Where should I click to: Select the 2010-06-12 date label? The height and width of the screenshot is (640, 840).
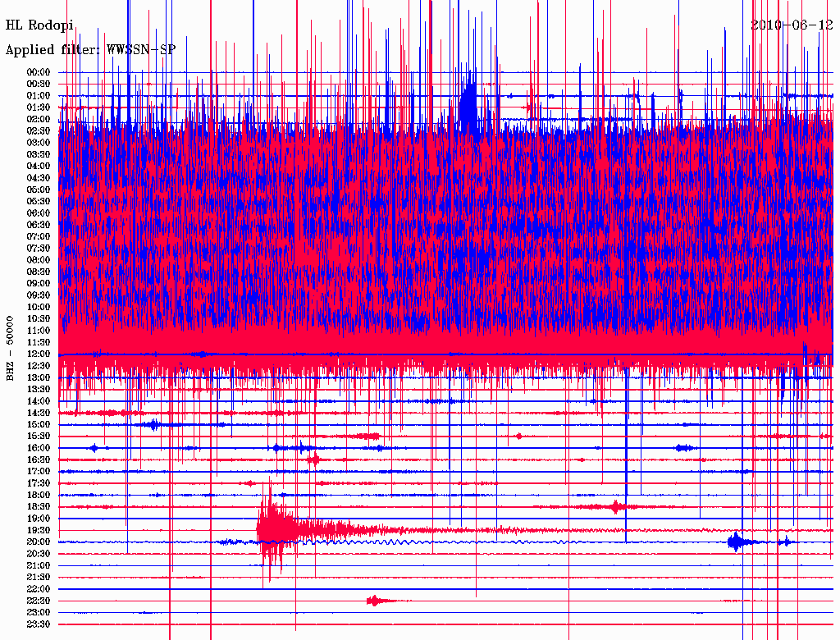point(792,25)
